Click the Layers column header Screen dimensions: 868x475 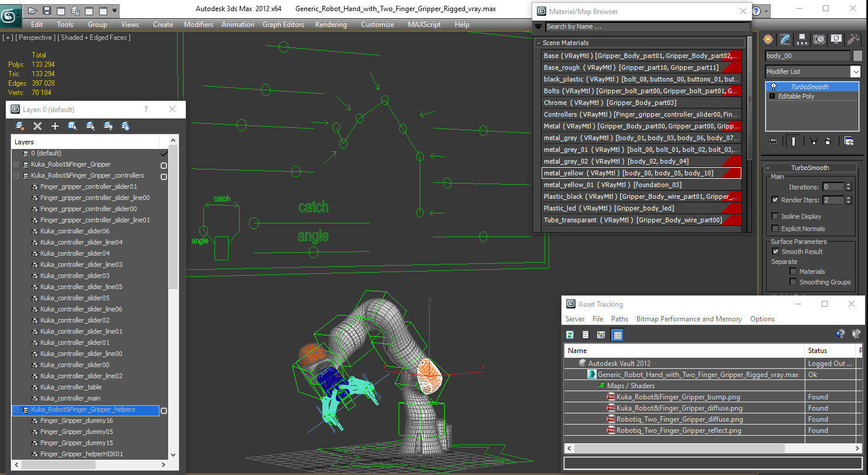(x=86, y=142)
